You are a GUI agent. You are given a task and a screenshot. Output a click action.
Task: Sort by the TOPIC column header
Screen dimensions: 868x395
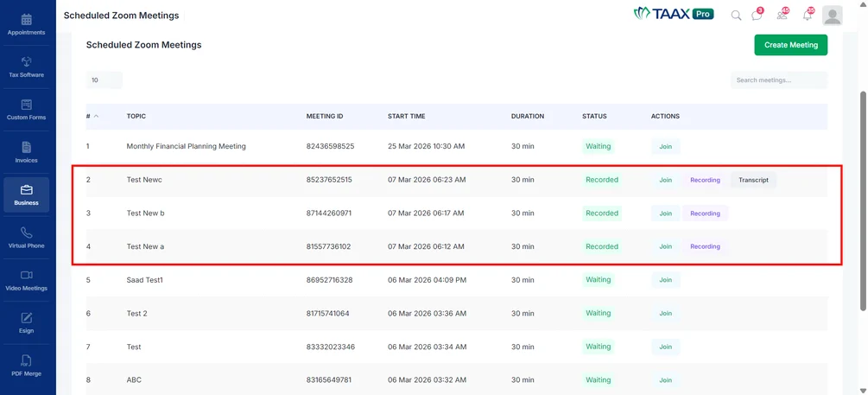(x=136, y=117)
